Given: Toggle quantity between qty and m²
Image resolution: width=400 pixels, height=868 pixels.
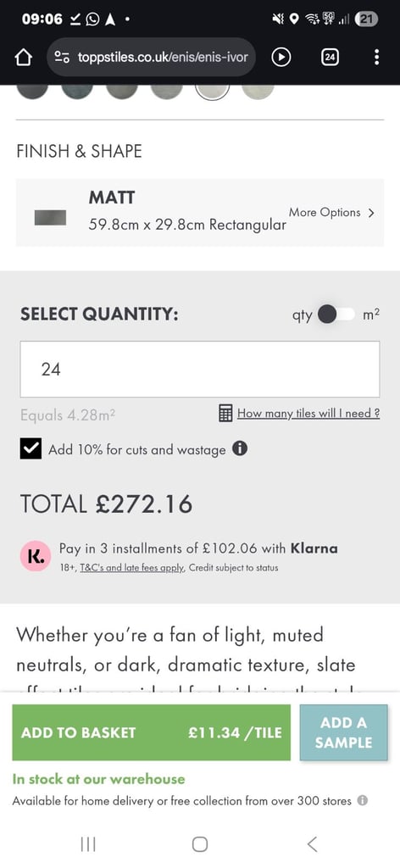Looking at the screenshot, I should point(336,315).
